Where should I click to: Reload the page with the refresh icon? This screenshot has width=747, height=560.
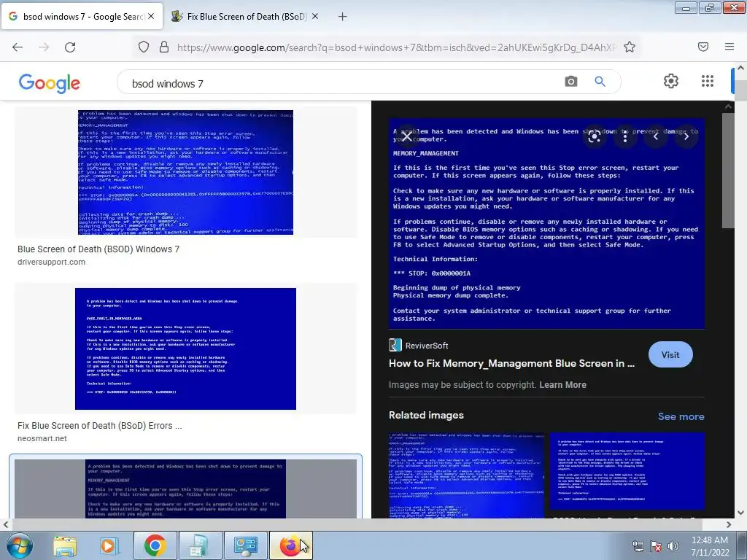pos(70,47)
